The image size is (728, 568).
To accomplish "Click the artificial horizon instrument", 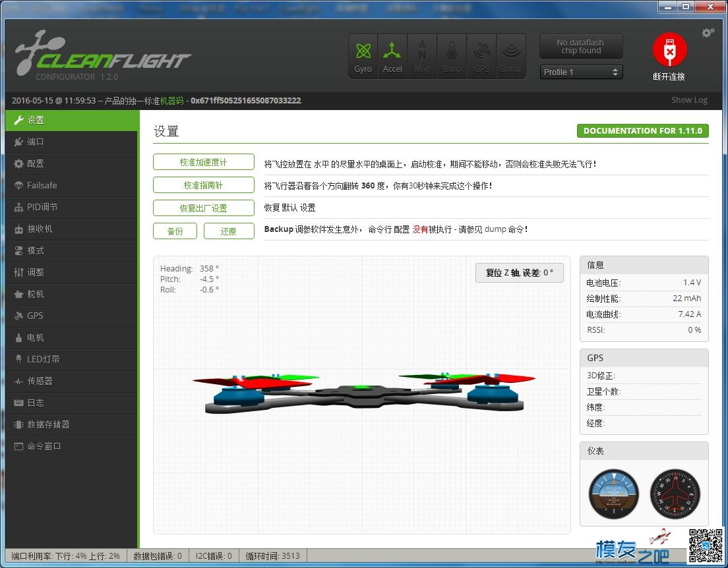I will (x=614, y=494).
